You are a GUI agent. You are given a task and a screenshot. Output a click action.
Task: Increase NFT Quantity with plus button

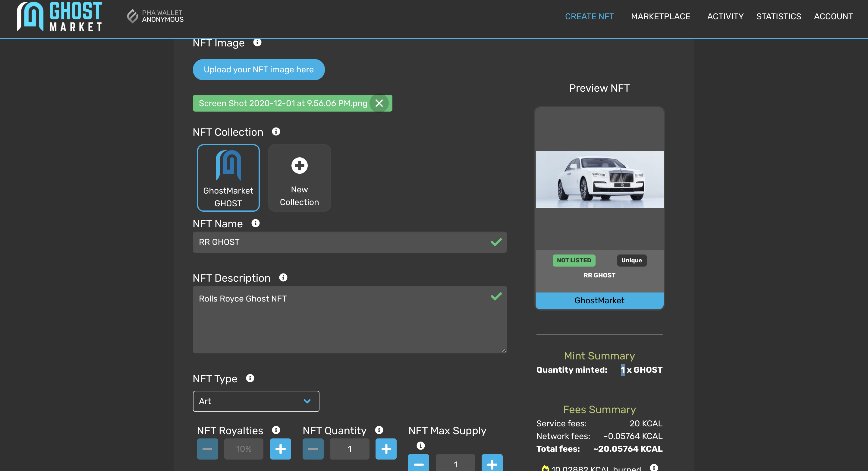386,449
